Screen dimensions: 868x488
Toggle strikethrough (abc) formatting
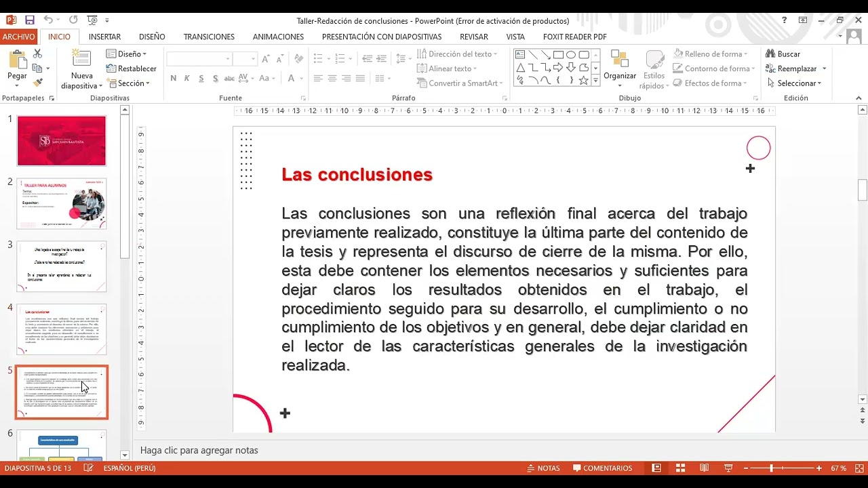point(229,79)
